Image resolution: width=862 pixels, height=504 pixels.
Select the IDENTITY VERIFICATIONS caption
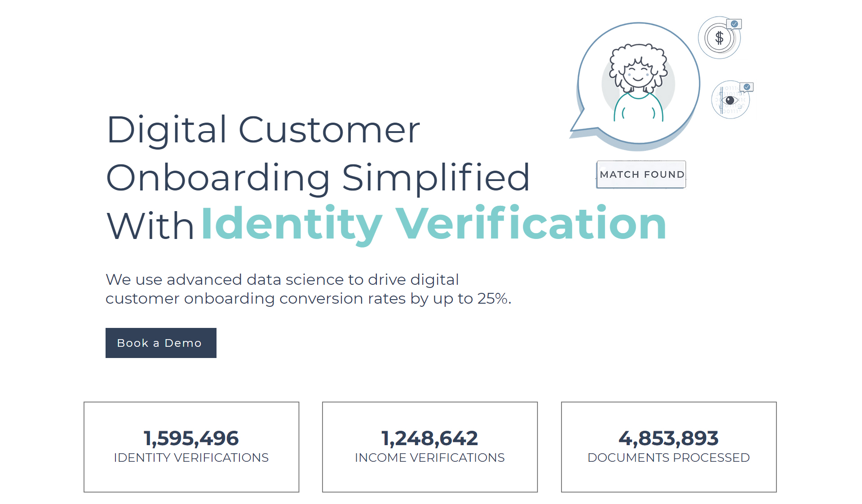click(x=191, y=458)
